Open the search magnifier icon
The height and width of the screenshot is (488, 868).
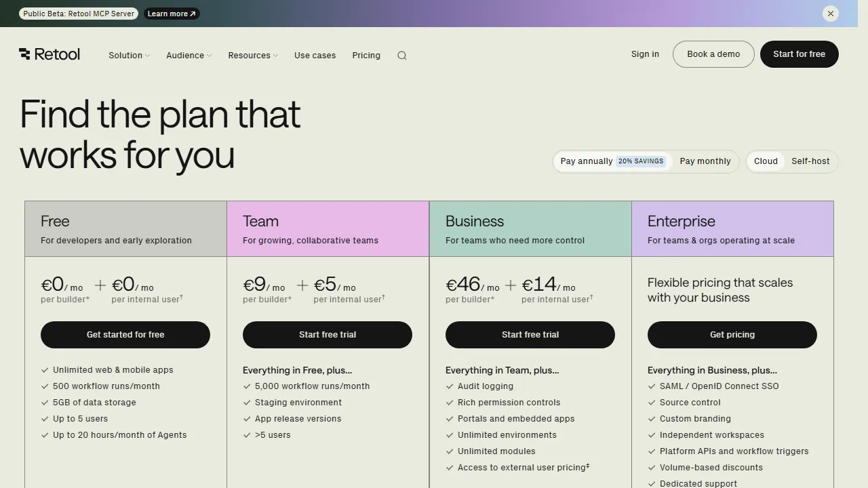pyautogui.click(x=402, y=56)
